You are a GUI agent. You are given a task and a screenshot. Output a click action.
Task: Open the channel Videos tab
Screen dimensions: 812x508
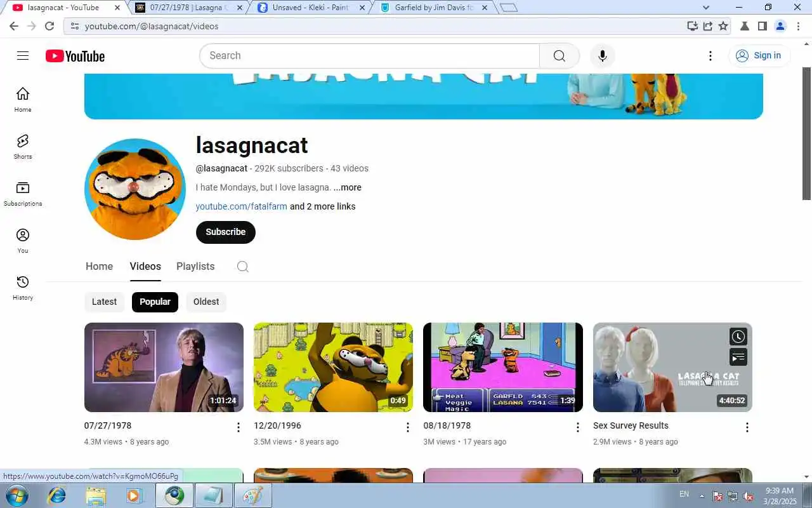(145, 267)
